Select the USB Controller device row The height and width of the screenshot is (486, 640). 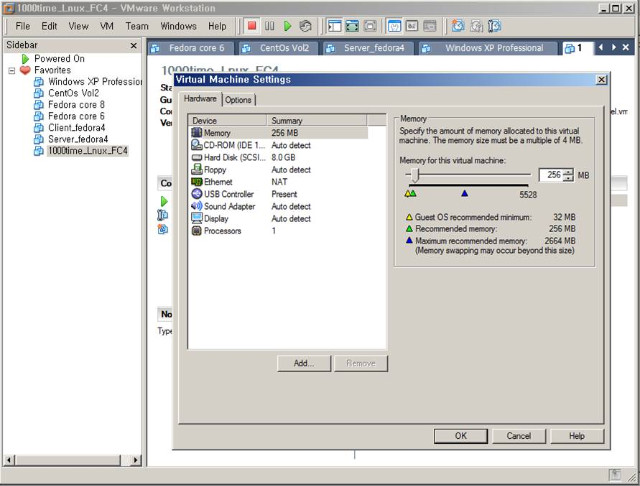pos(279,194)
